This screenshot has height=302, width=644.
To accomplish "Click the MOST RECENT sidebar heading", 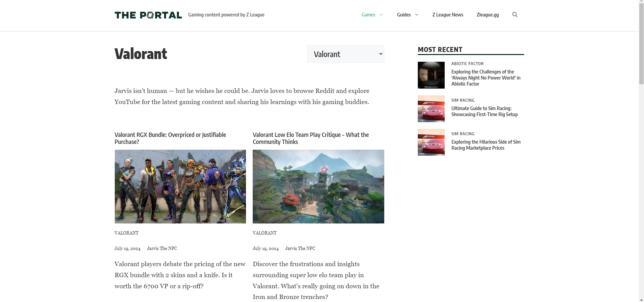I will (440, 50).
